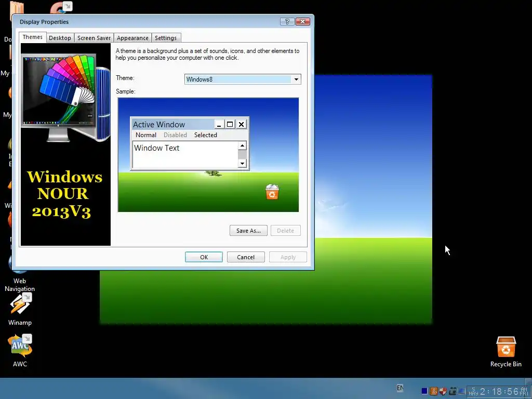Image resolution: width=532 pixels, height=399 pixels.
Task: Click the taskbar clock showing 2:18:56
Action: 498,392
